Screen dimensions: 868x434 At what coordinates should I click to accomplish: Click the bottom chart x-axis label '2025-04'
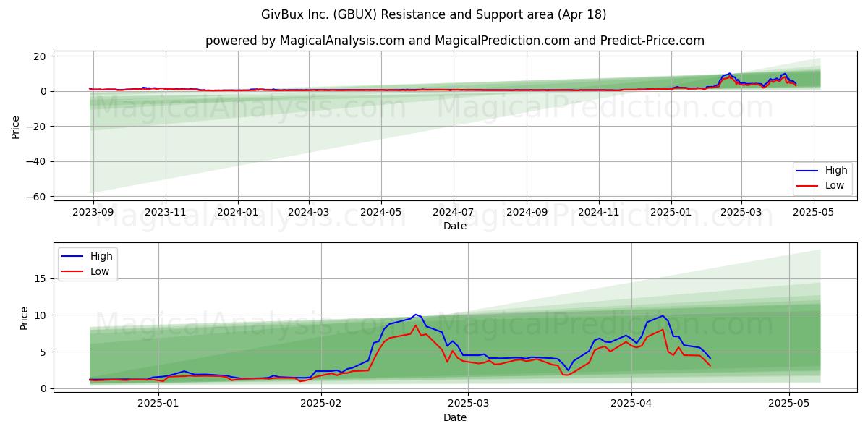coord(631,403)
